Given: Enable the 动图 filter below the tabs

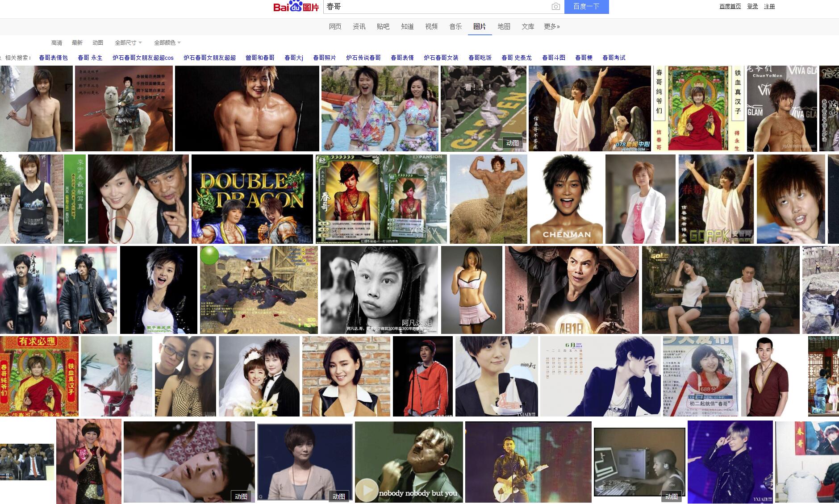Looking at the screenshot, I should point(98,43).
